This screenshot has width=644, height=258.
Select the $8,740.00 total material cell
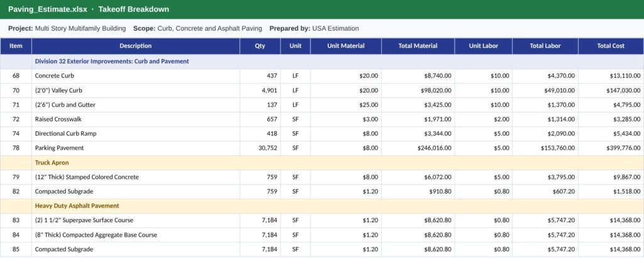418,76
